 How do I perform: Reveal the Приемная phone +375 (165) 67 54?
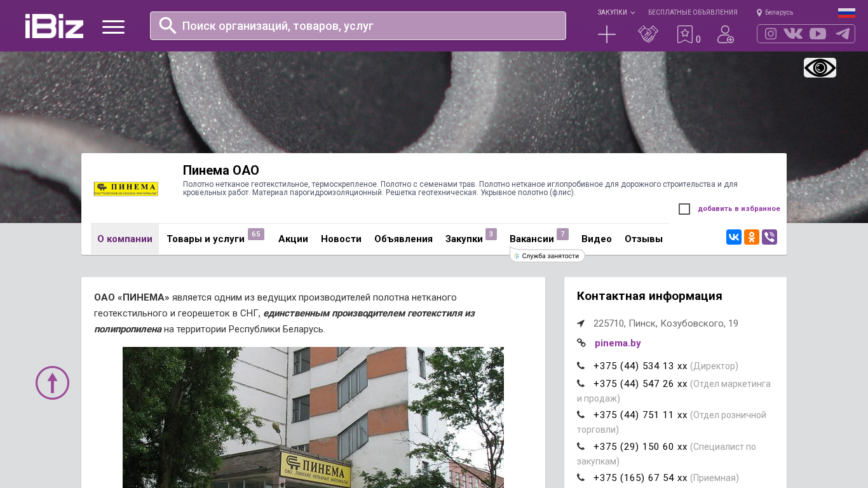tap(641, 478)
